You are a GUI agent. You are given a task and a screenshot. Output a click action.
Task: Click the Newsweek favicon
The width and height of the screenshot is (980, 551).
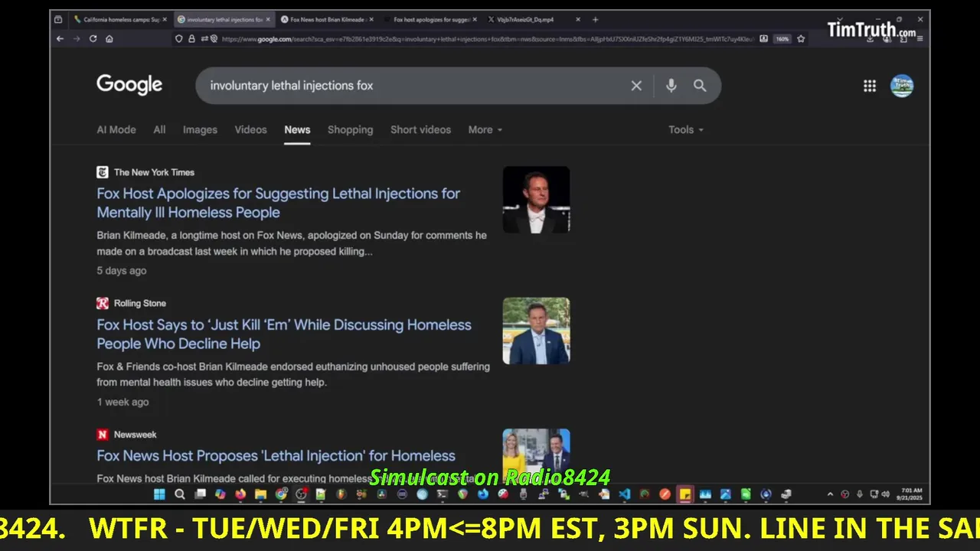[103, 434]
